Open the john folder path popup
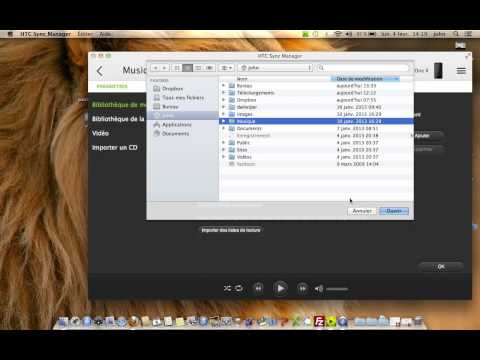Viewport: 480px width, 360px height. pos(275,68)
